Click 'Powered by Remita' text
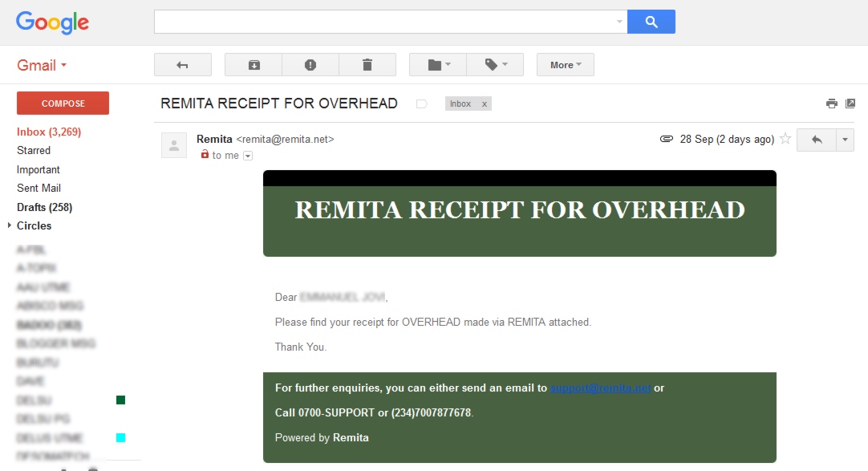This screenshot has width=868, height=471. click(322, 438)
